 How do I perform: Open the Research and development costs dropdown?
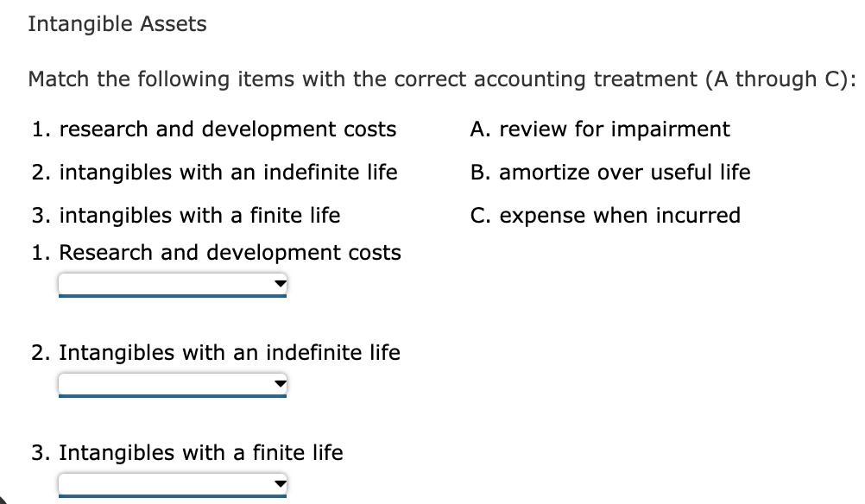171,284
